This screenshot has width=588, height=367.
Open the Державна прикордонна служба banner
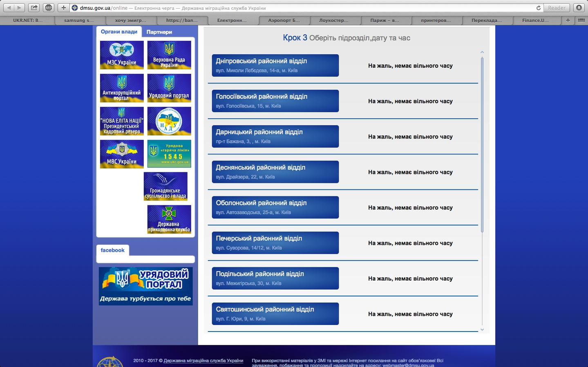(169, 219)
